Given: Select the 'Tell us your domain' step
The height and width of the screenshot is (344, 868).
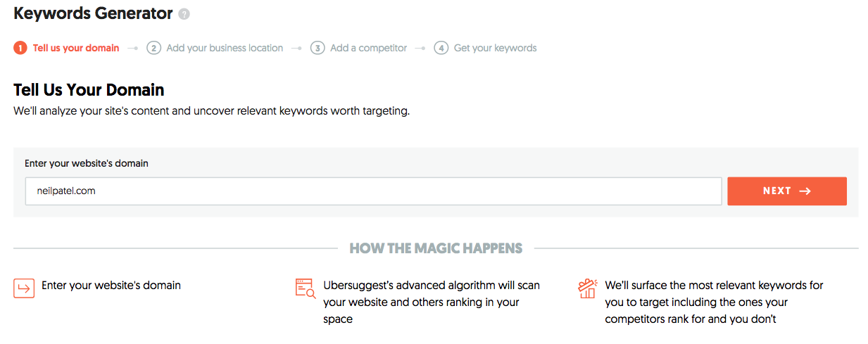Looking at the screenshot, I should point(76,48).
